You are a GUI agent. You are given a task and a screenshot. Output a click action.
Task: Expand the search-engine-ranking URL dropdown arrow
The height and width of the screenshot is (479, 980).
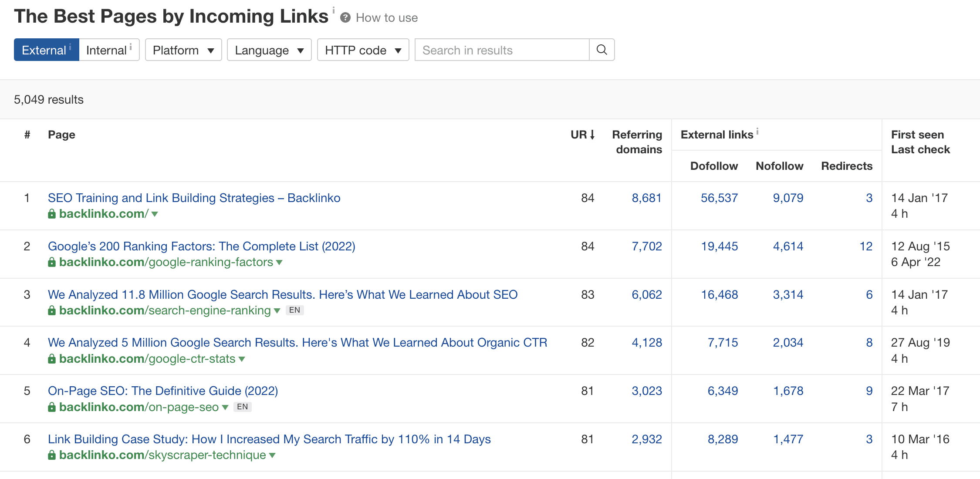tap(277, 311)
